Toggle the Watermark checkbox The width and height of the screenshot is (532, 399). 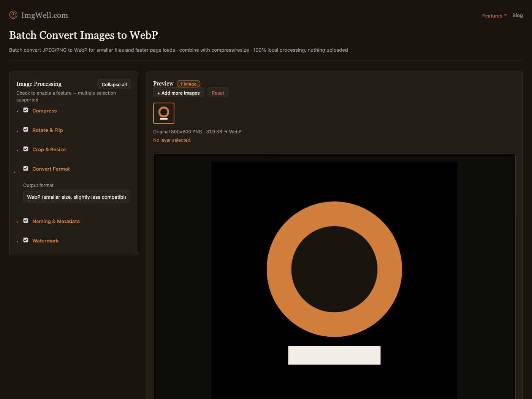26,240
